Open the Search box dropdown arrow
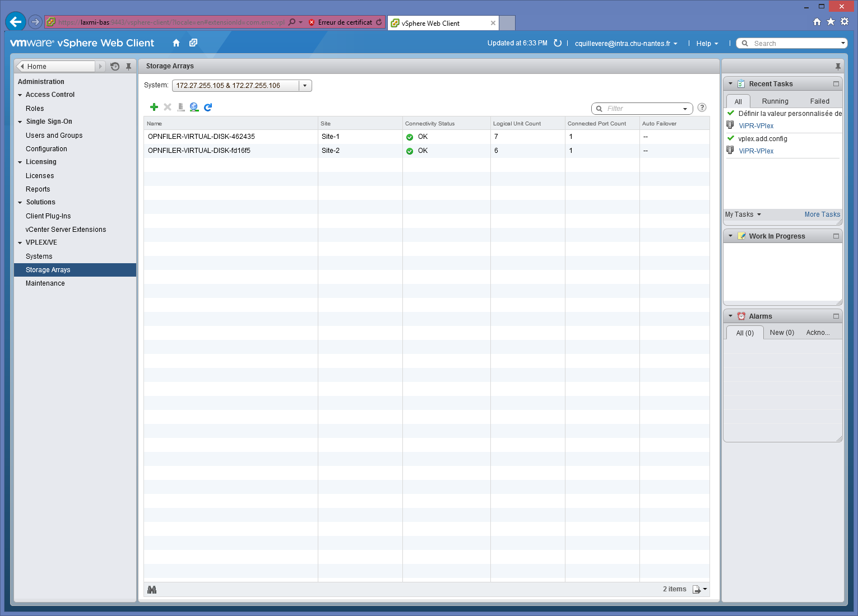The height and width of the screenshot is (616, 858). (843, 43)
